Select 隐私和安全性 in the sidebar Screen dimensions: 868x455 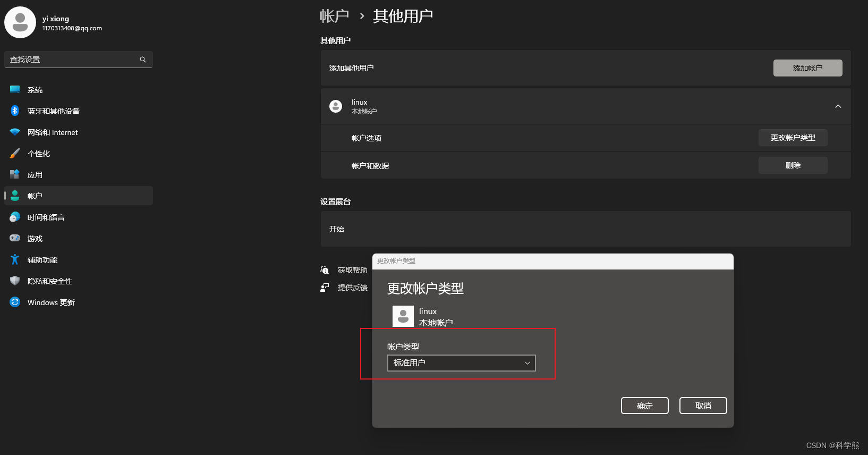tap(79, 281)
